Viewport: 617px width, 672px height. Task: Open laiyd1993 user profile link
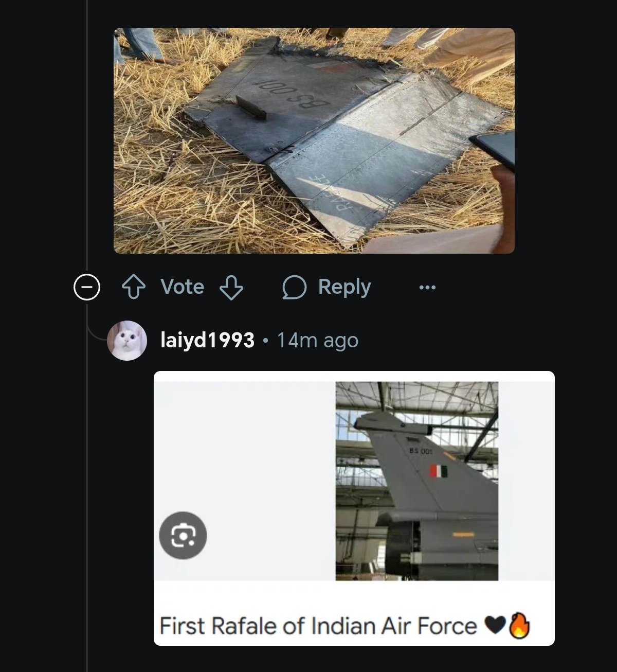click(207, 340)
